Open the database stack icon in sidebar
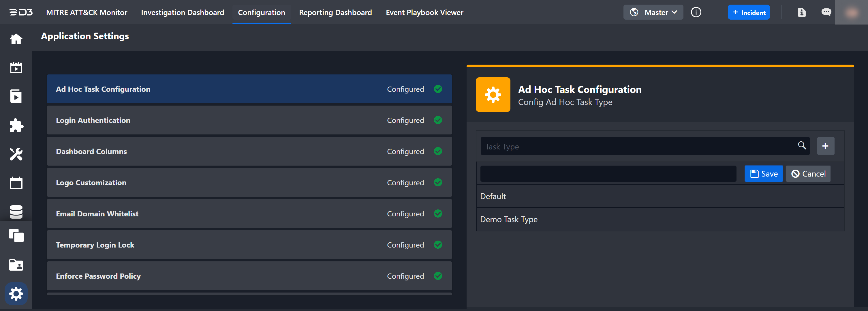This screenshot has height=311, width=868. click(x=16, y=212)
